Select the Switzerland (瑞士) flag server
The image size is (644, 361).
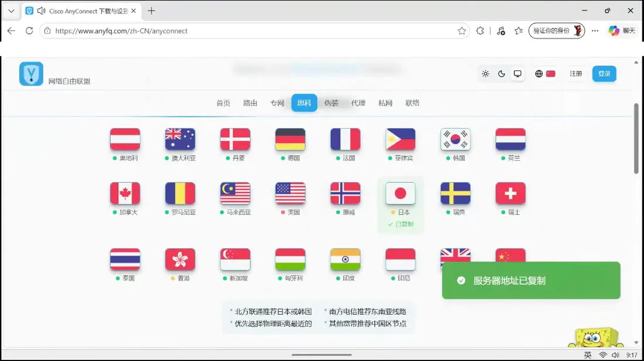point(511,193)
